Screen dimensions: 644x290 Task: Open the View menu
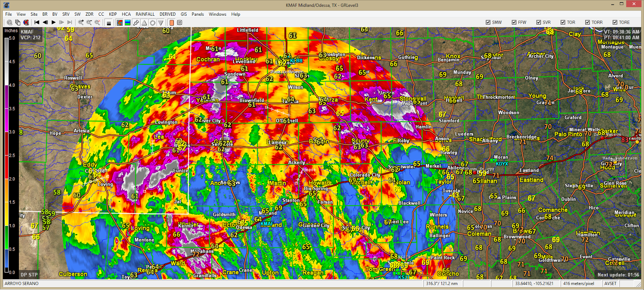point(21,14)
